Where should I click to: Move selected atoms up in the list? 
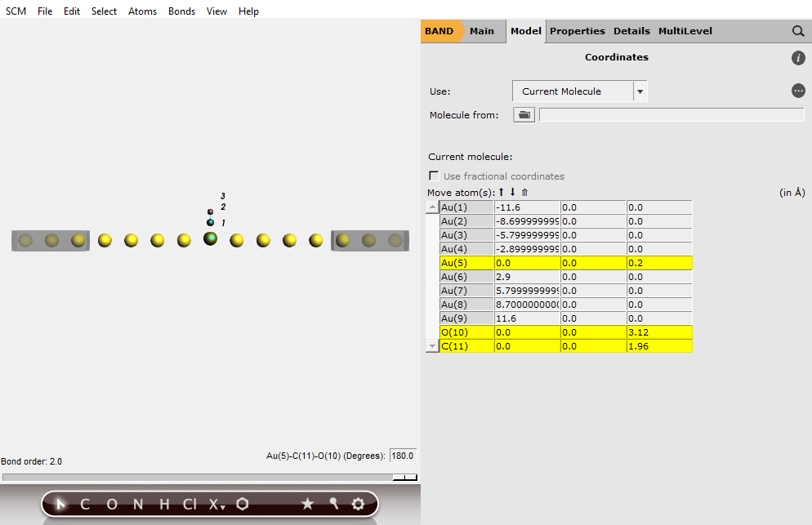pyautogui.click(x=501, y=193)
